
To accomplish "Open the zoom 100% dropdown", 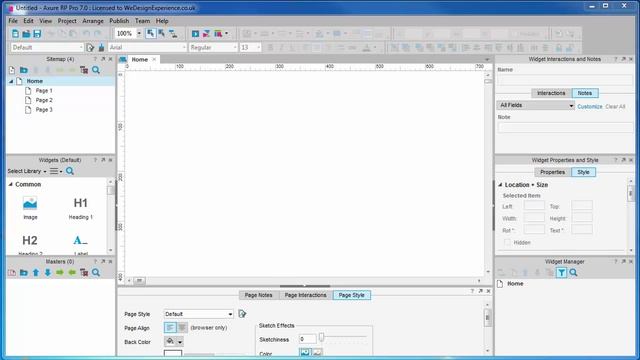I will [x=139, y=33].
